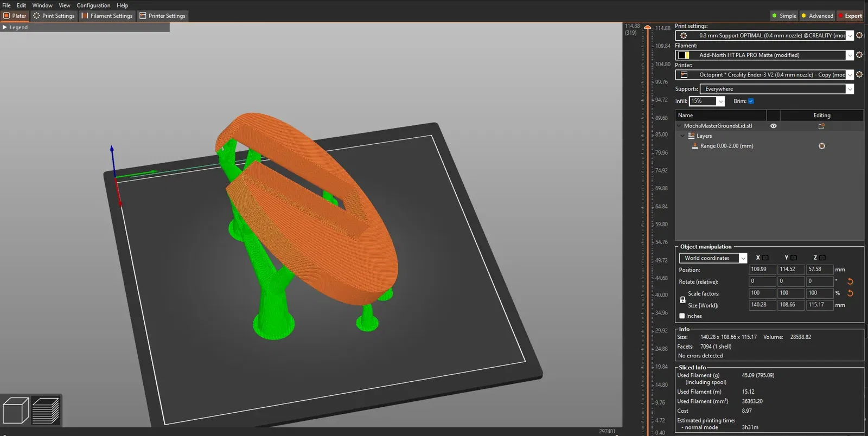The image size is (868, 436).
Task: Switch to the Plater tab
Action: (15, 16)
